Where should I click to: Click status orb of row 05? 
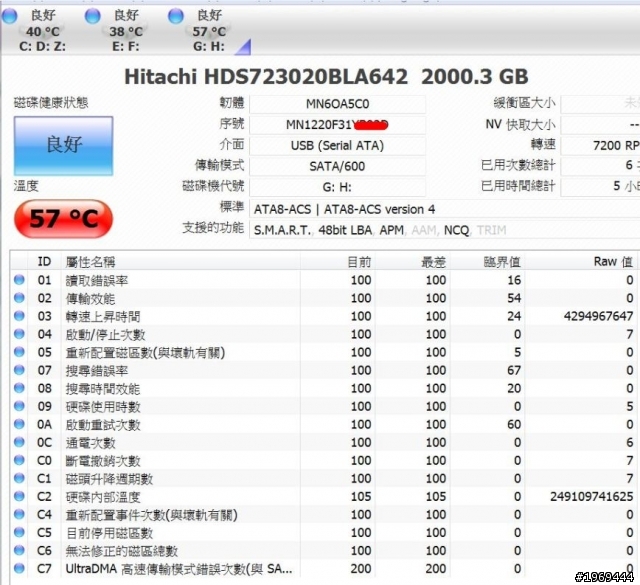[19, 351]
